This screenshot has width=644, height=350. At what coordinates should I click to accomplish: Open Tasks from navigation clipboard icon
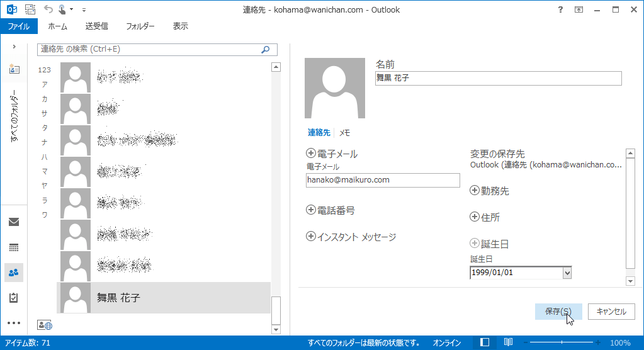pos(14,298)
